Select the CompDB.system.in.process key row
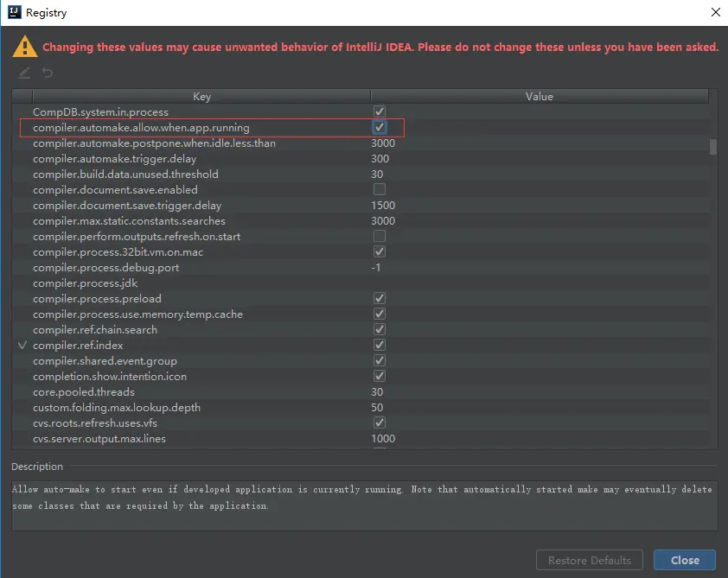 pyautogui.click(x=100, y=111)
